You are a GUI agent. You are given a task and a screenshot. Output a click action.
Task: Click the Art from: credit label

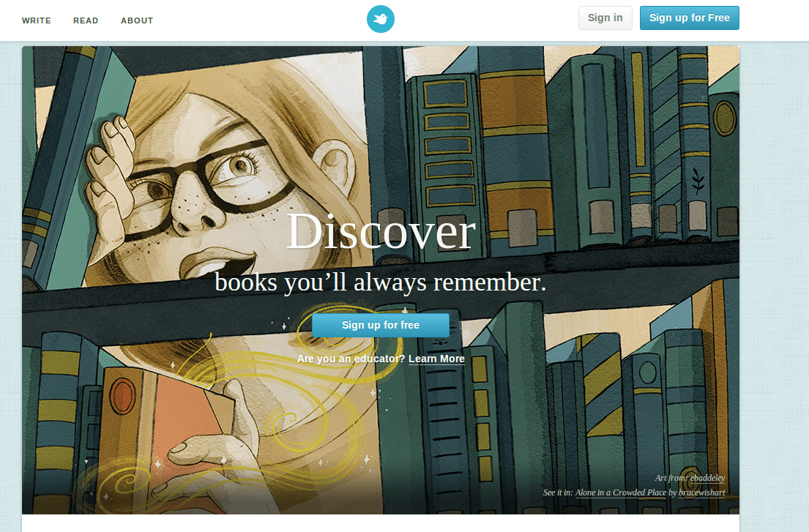tap(672, 478)
